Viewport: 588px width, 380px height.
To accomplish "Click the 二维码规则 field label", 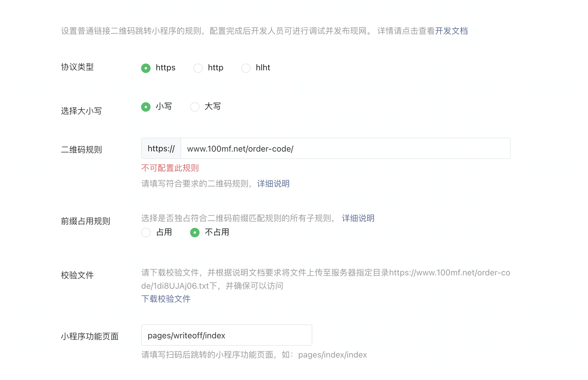I will 81,150.
